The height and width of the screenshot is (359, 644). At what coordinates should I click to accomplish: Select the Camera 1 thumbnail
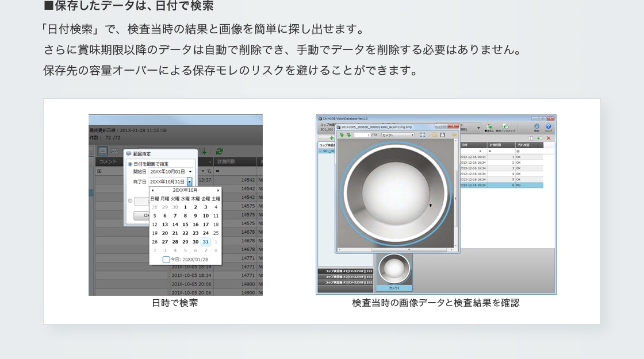[394, 269]
